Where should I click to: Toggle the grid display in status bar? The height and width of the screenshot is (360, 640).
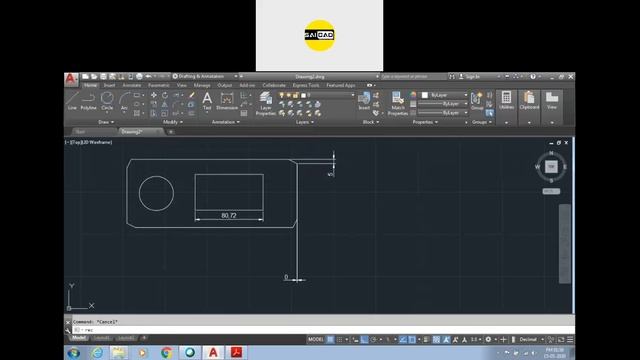[330, 339]
